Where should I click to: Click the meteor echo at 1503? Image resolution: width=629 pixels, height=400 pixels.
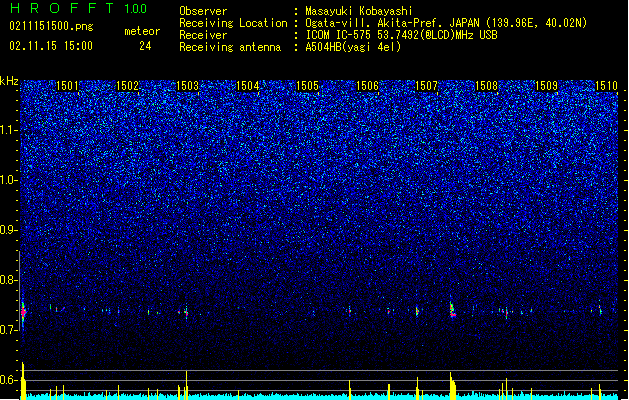pyautogui.click(x=187, y=312)
